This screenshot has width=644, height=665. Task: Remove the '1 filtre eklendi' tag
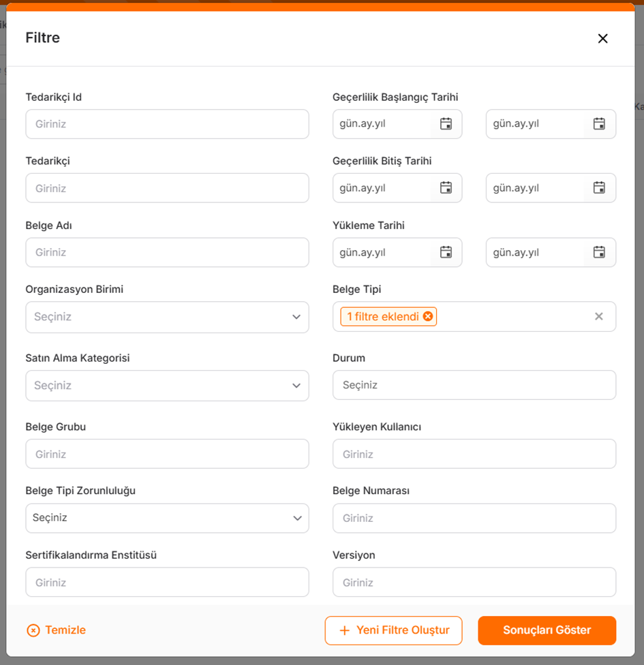428,316
